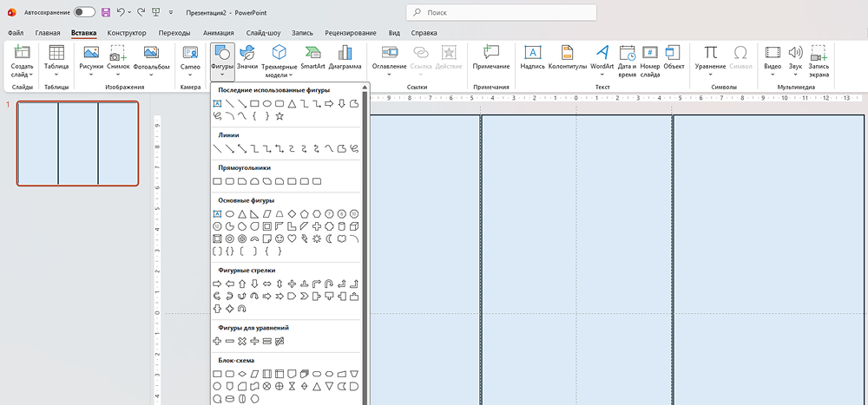868x405 pixels.
Task: Pick the star shape in recently used shapes
Action: [x=279, y=116]
